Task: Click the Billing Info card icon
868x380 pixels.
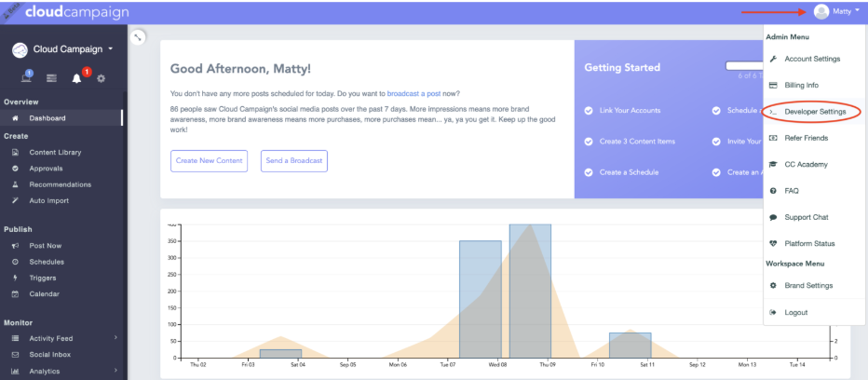Action: pos(773,86)
